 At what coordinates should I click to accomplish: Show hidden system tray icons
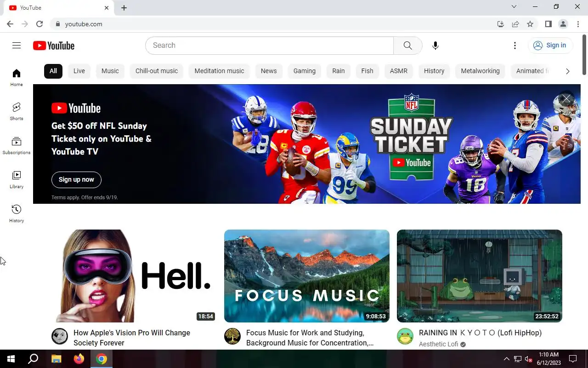pos(507,359)
